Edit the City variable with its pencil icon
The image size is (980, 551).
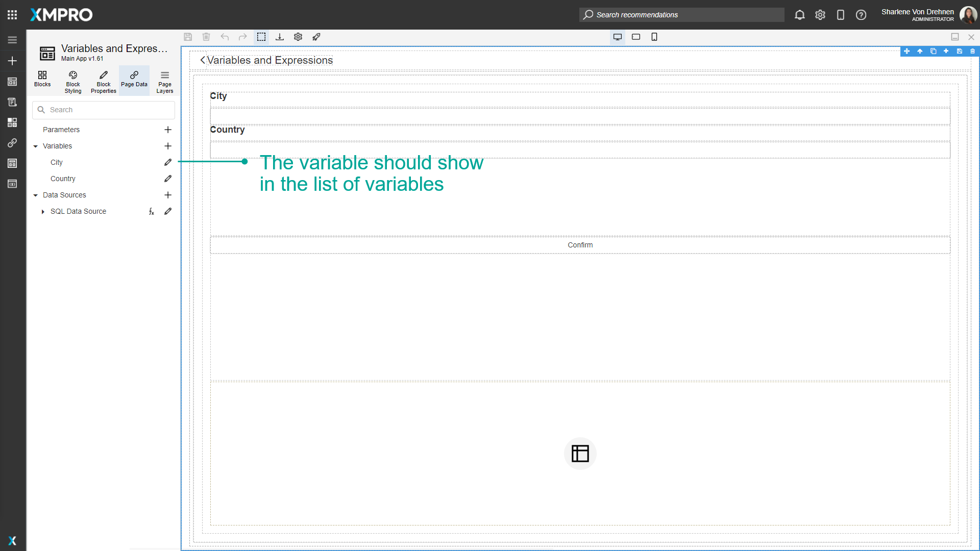tap(168, 162)
